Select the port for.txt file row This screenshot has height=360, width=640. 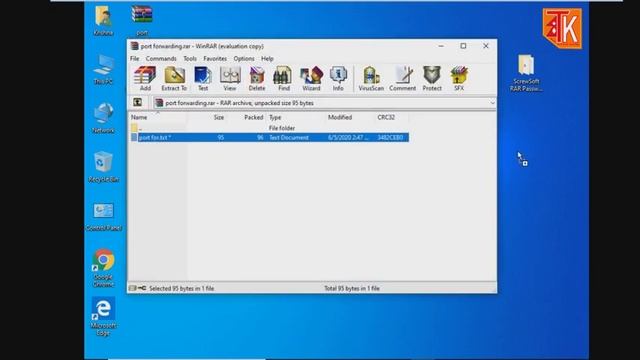tap(269, 138)
